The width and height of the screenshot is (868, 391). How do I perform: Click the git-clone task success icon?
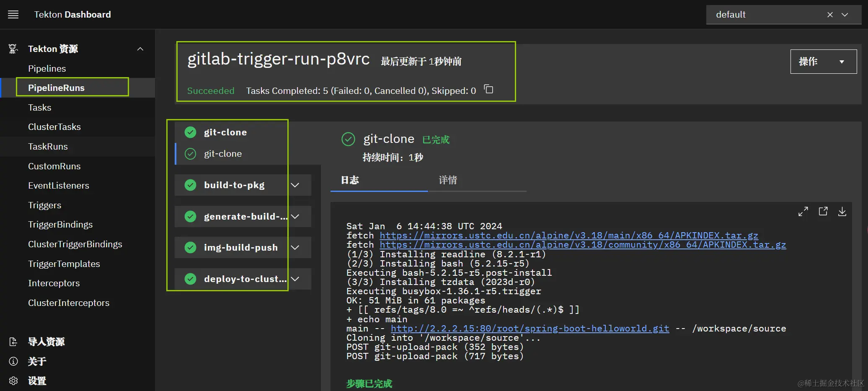(x=191, y=132)
